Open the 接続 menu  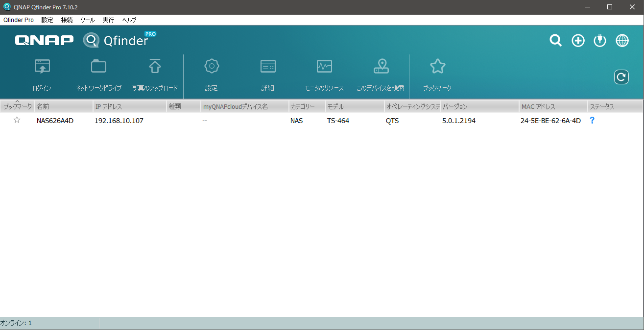(67, 20)
